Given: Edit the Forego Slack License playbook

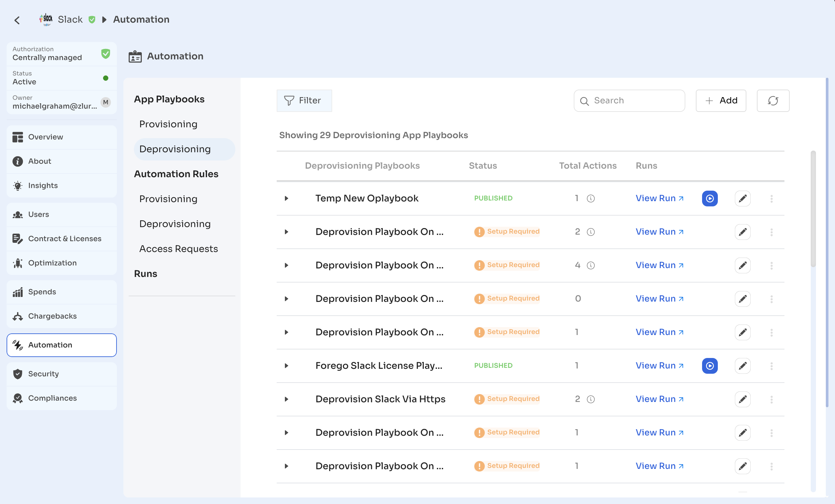Looking at the screenshot, I should click(742, 366).
